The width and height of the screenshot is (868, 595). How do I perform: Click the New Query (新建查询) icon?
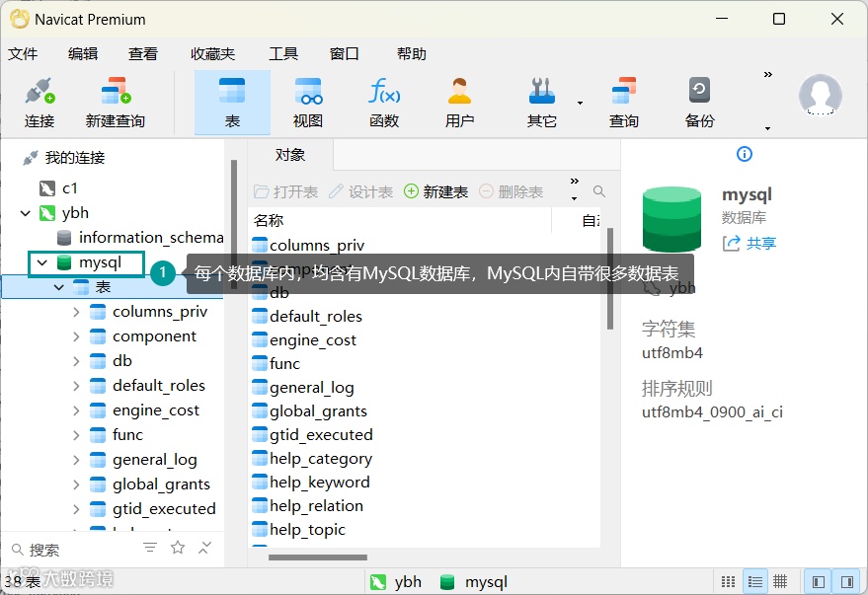(x=116, y=103)
